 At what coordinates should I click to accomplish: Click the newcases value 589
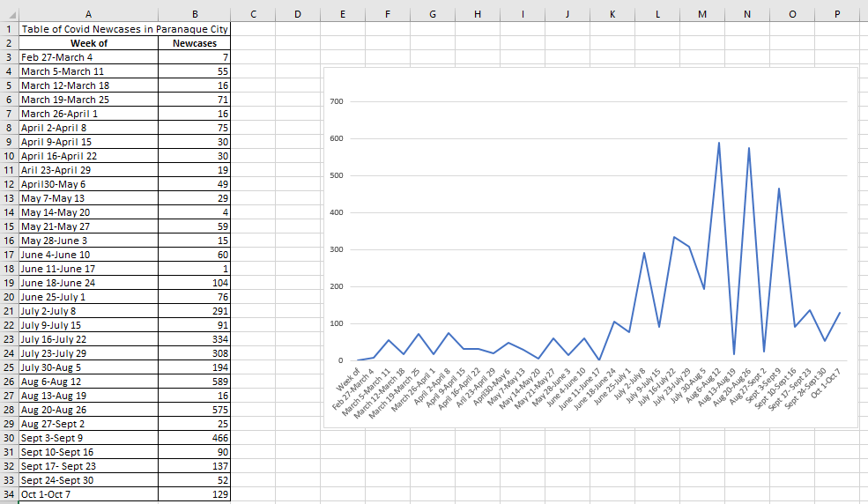coord(194,382)
